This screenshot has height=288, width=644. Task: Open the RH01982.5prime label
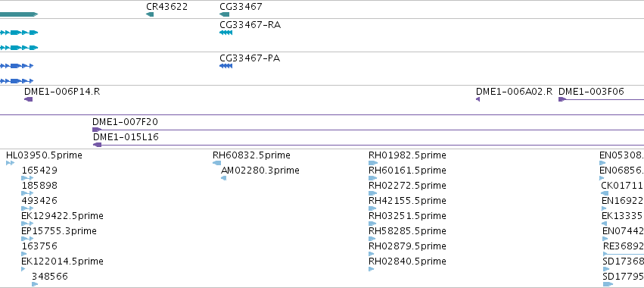pos(407,155)
